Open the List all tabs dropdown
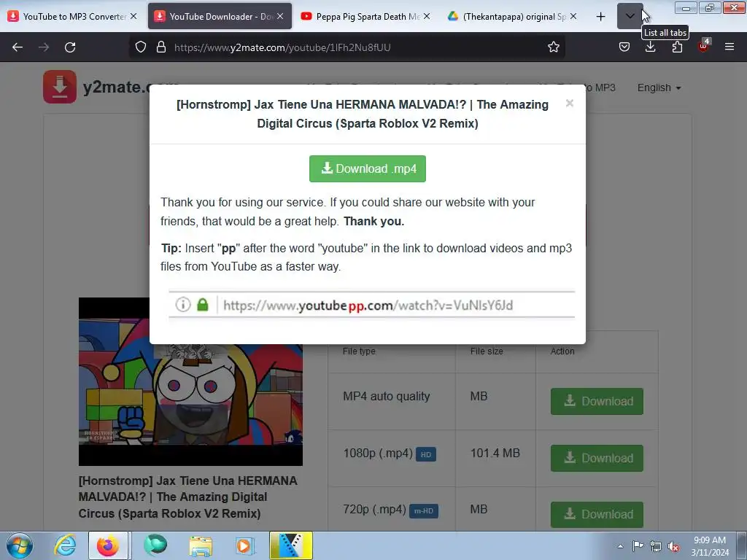Screen dimensions: 747x560 630,16
